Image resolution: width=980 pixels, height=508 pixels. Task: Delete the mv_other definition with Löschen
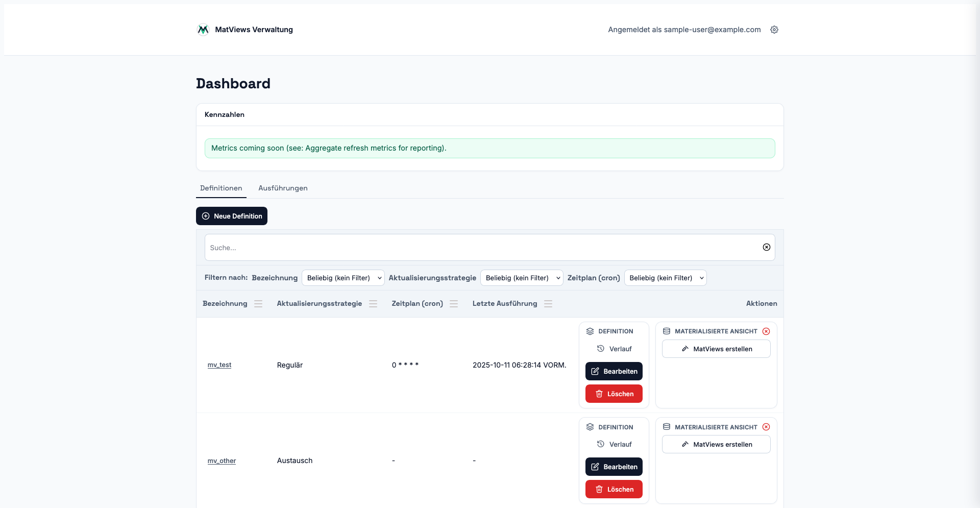[614, 489]
